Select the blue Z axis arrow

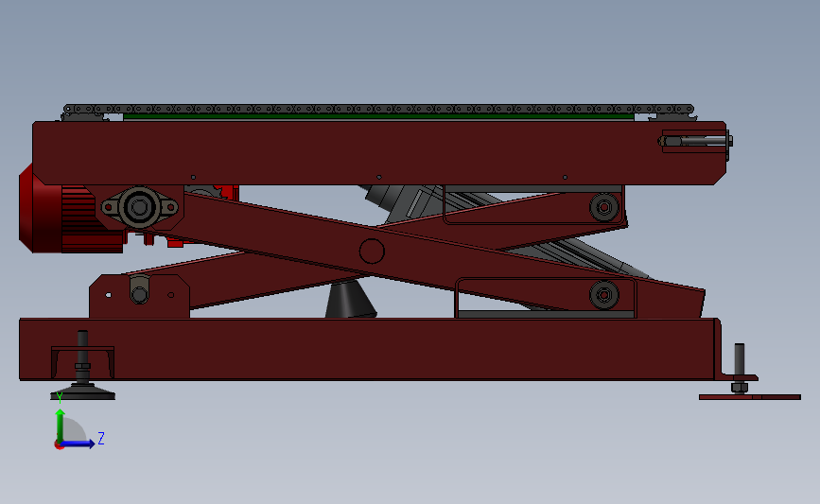[79, 443]
